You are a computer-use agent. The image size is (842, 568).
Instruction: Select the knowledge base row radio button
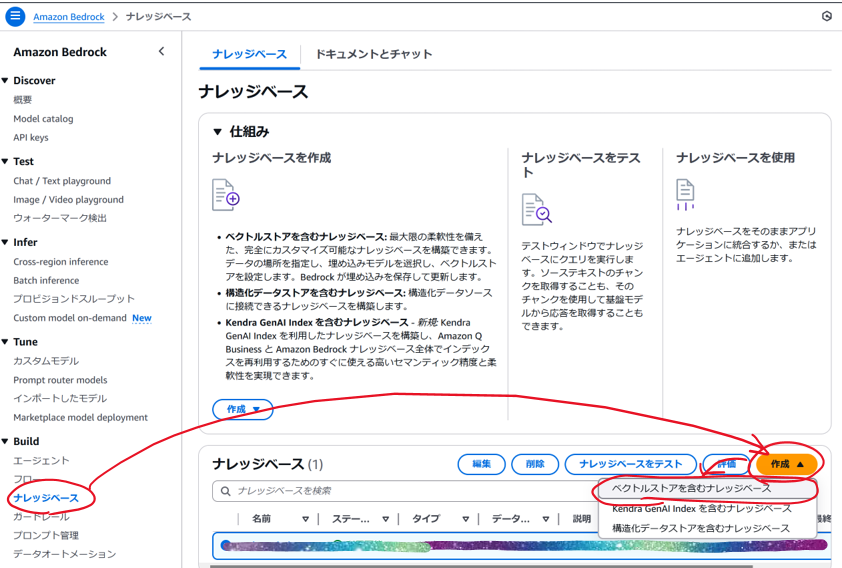[226, 545]
